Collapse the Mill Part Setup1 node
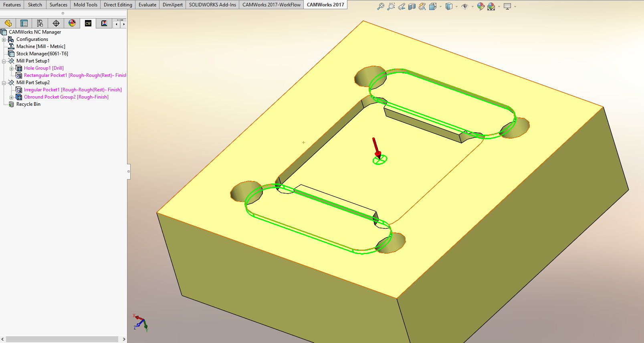Viewport: 644px width, 343px height. pyautogui.click(x=4, y=61)
